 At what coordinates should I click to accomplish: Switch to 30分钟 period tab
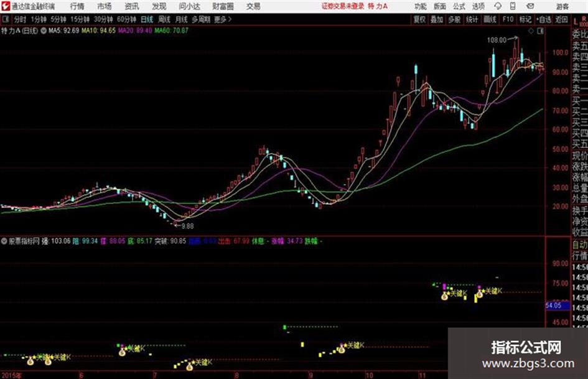(x=103, y=19)
